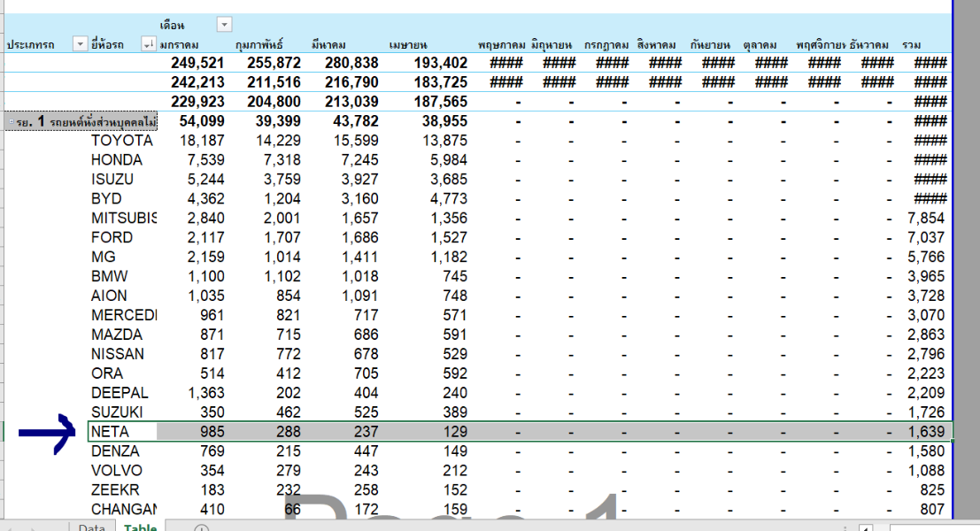Select the ตุลาคม column header
Screen dimensions: 980x531
(x=760, y=45)
